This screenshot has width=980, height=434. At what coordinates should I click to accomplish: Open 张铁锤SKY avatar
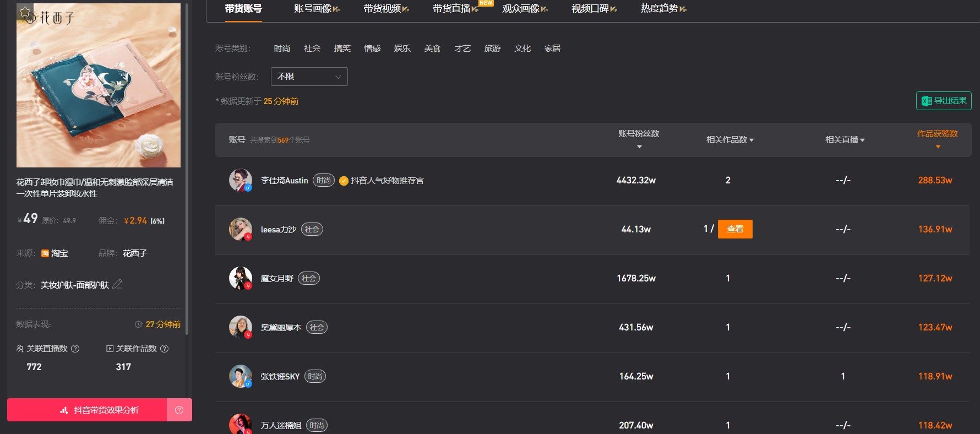tap(241, 376)
